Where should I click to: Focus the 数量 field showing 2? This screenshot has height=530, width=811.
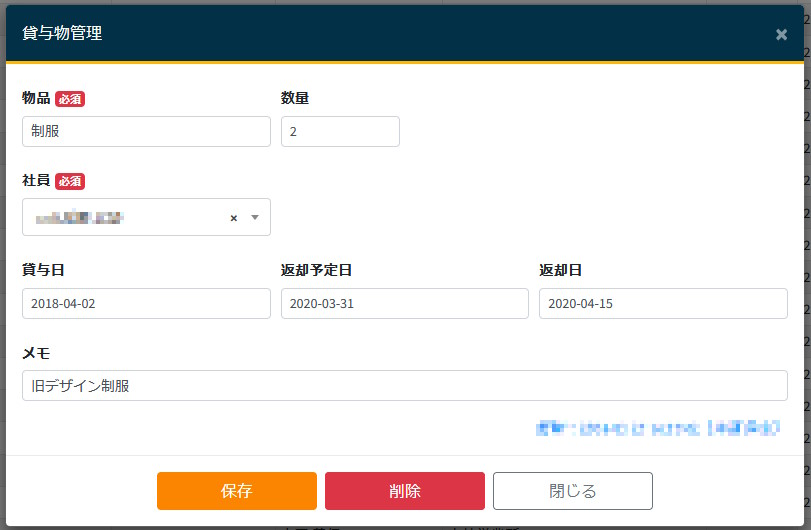[340, 131]
